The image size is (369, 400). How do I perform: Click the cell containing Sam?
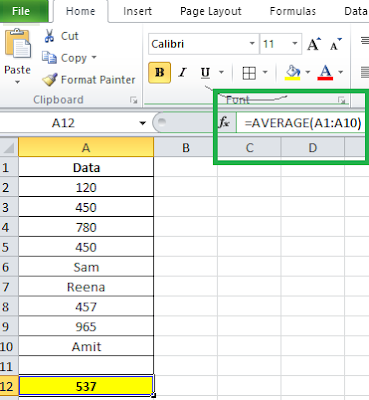(x=86, y=267)
